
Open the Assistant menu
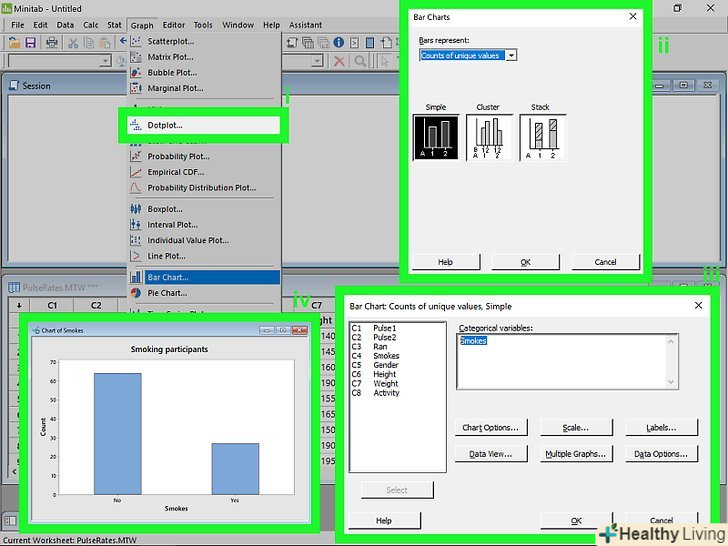306,25
